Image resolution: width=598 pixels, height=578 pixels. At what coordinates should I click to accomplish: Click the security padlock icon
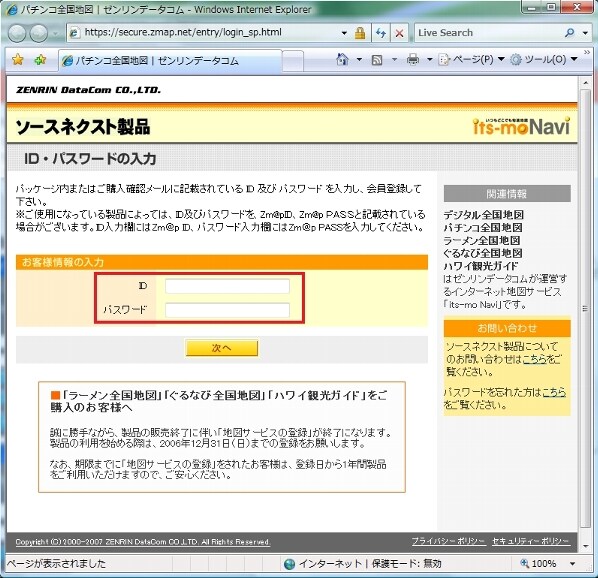point(360,33)
